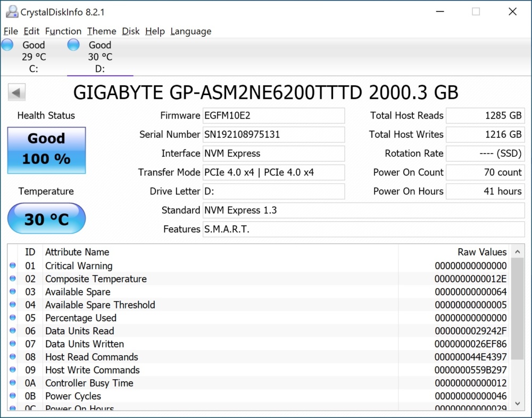This screenshot has width=532, height=418.
Task: Click the attribute list scroll down arrow
Action: click(x=518, y=404)
